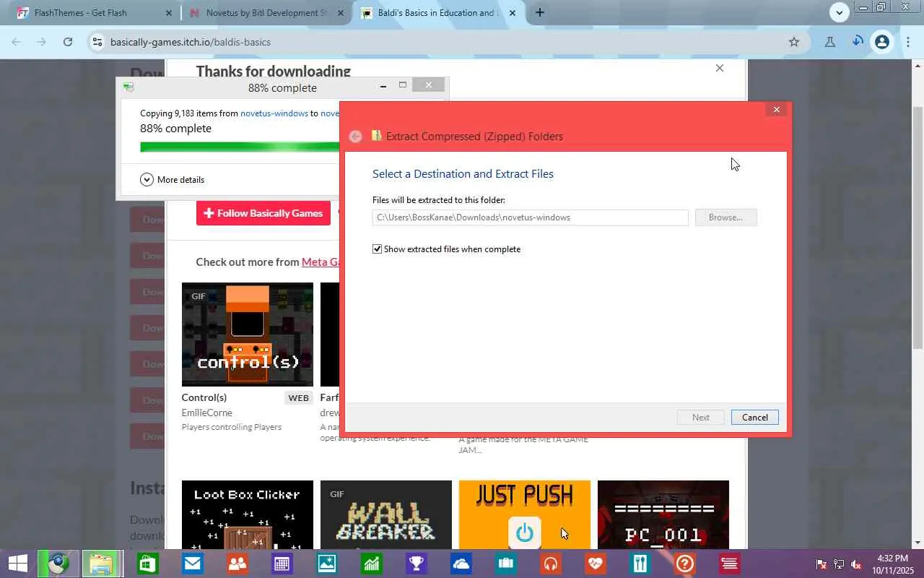Screen dimensions: 924x578
Task: Open the Loot Box Clicker thumbnail
Action: (x=248, y=514)
